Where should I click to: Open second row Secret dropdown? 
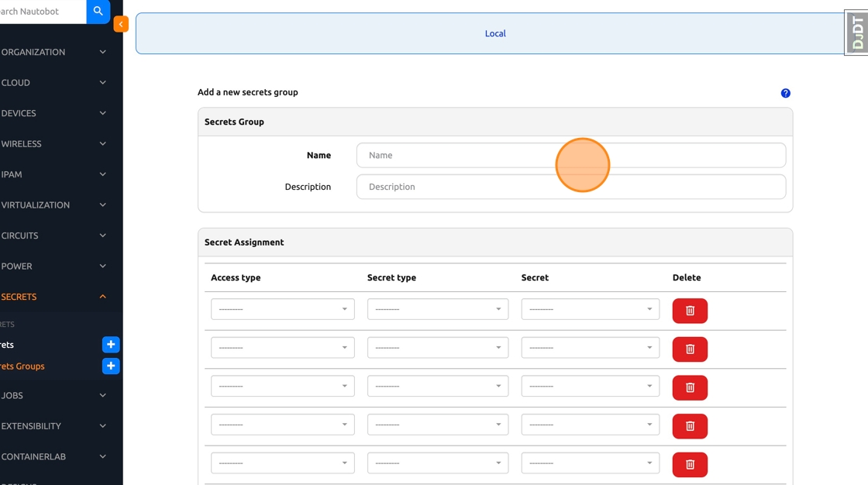590,348
